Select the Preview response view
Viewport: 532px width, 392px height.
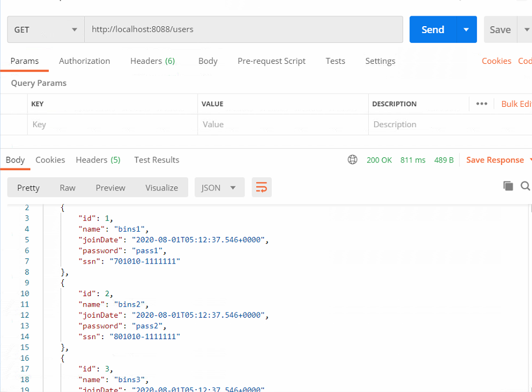110,188
